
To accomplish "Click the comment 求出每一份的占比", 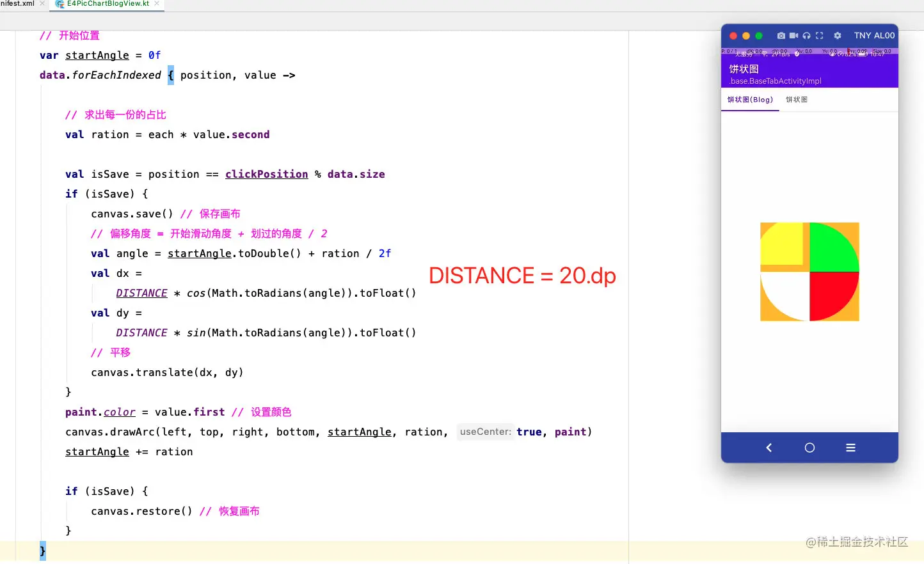I will [x=115, y=114].
